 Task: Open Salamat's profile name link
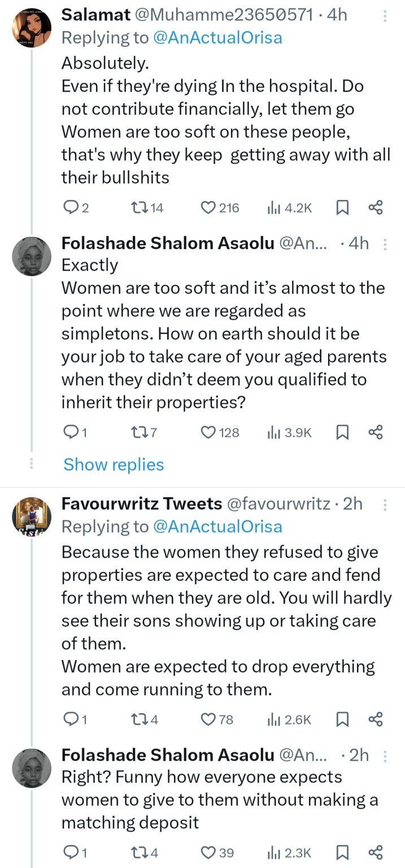coord(94,15)
